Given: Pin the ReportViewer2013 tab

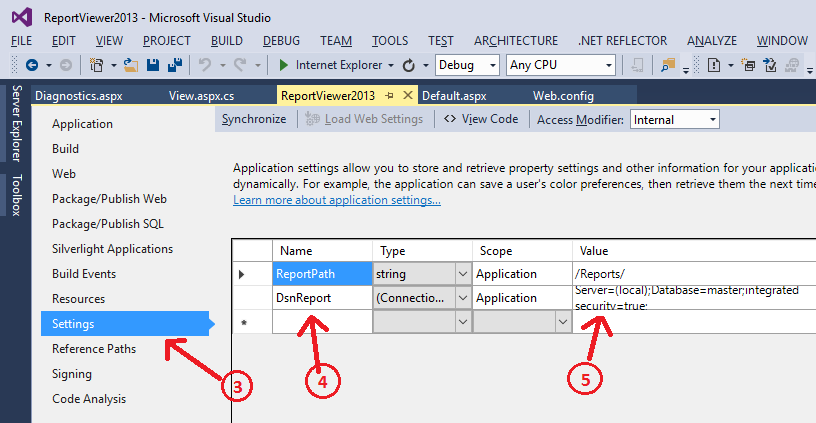Looking at the screenshot, I should pos(389,95).
